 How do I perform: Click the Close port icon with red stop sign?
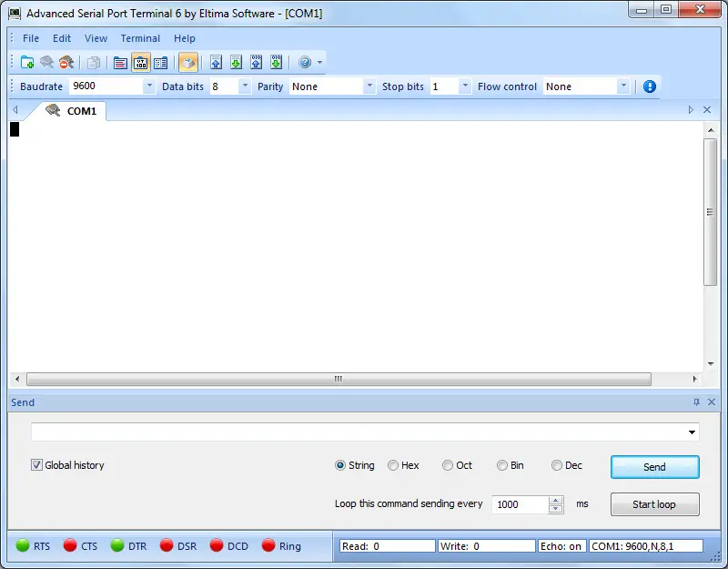tap(66, 62)
